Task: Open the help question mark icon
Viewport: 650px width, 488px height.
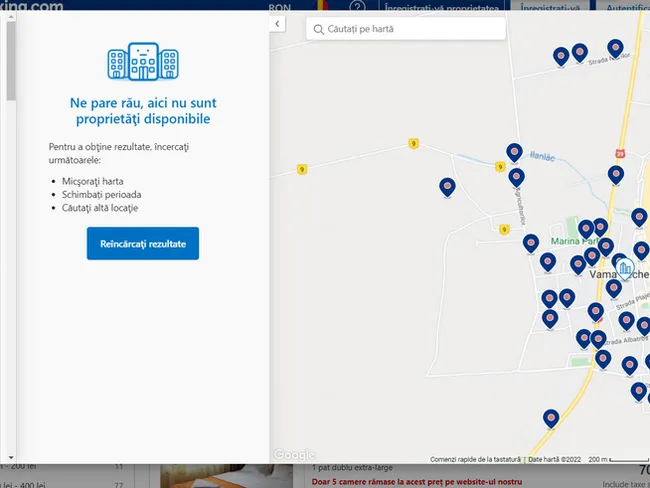Action: 357,7
